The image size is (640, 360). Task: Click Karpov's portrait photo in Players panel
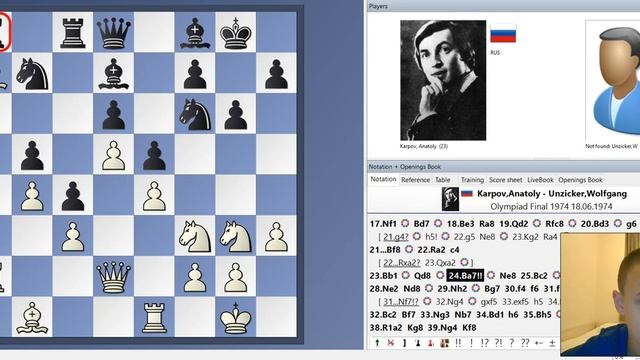click(x=443, y=80)
